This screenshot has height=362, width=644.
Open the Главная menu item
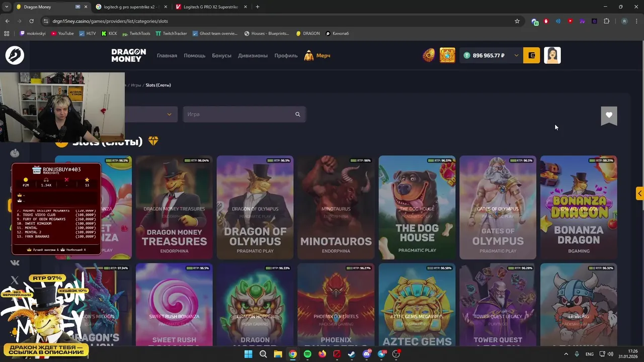pos(167,55)
